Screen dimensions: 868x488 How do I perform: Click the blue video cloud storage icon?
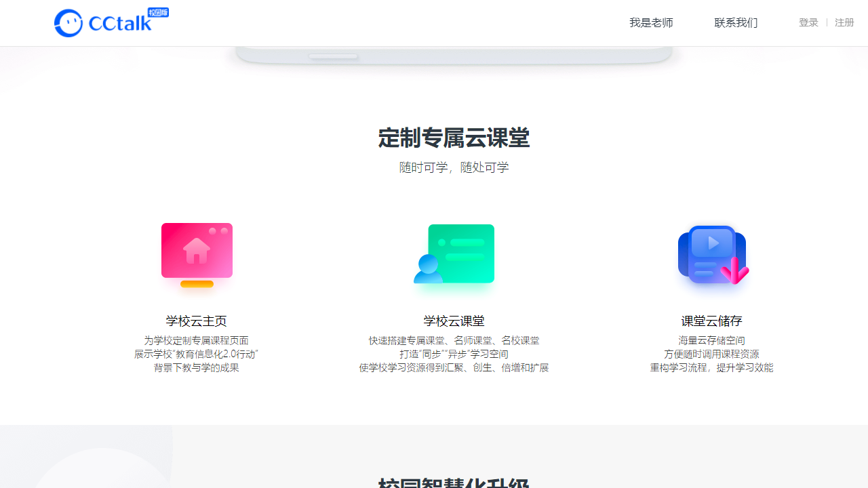tap(713, 254)
